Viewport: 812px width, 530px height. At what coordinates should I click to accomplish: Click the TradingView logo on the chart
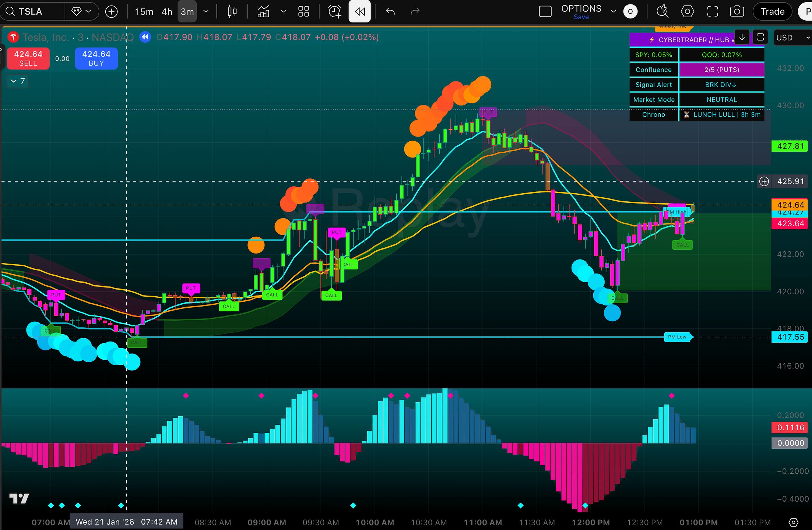pyautogui.click(x=19, y=499)
